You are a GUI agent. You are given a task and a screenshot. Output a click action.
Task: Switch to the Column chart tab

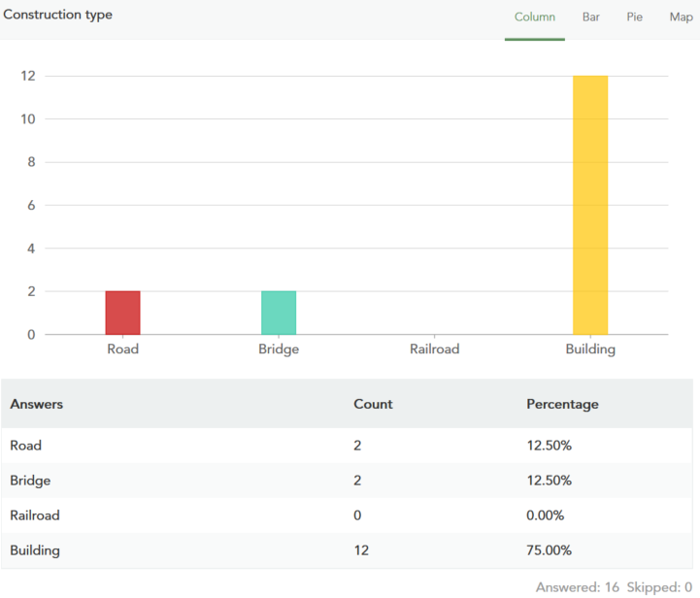[534, 17]
